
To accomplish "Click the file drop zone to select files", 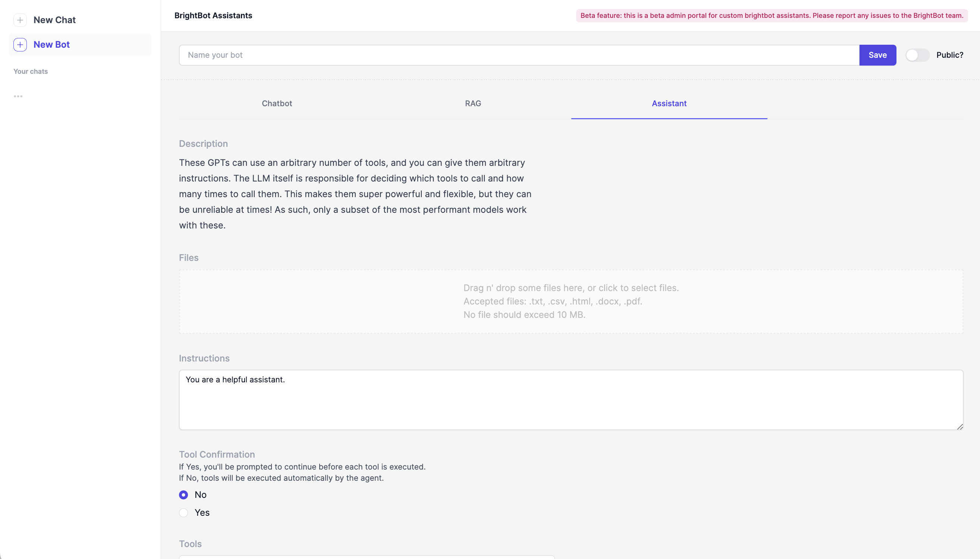I will pos(571,301).
